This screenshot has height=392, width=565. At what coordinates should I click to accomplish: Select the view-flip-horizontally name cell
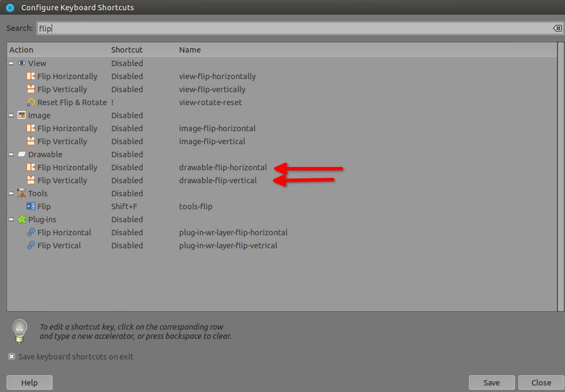[217, 76]
